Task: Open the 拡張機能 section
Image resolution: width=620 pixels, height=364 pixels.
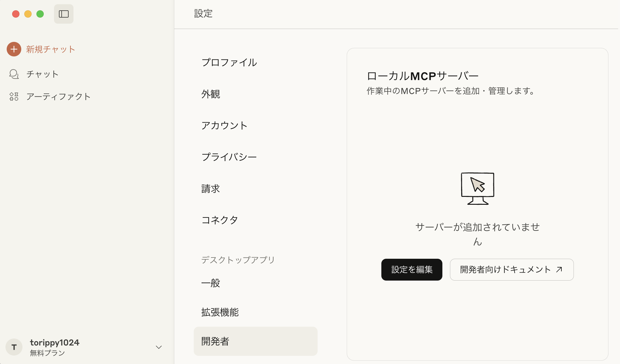Action: [x=220, y=312]
